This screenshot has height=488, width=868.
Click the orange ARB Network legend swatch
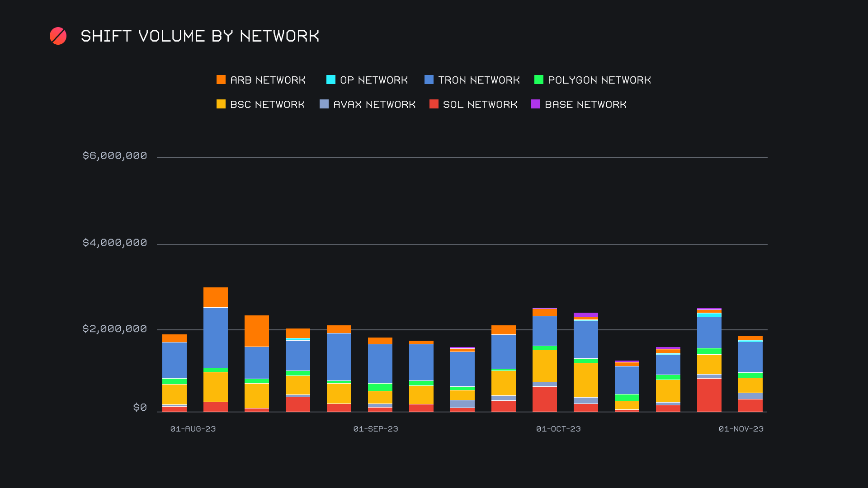pos(221,80)
